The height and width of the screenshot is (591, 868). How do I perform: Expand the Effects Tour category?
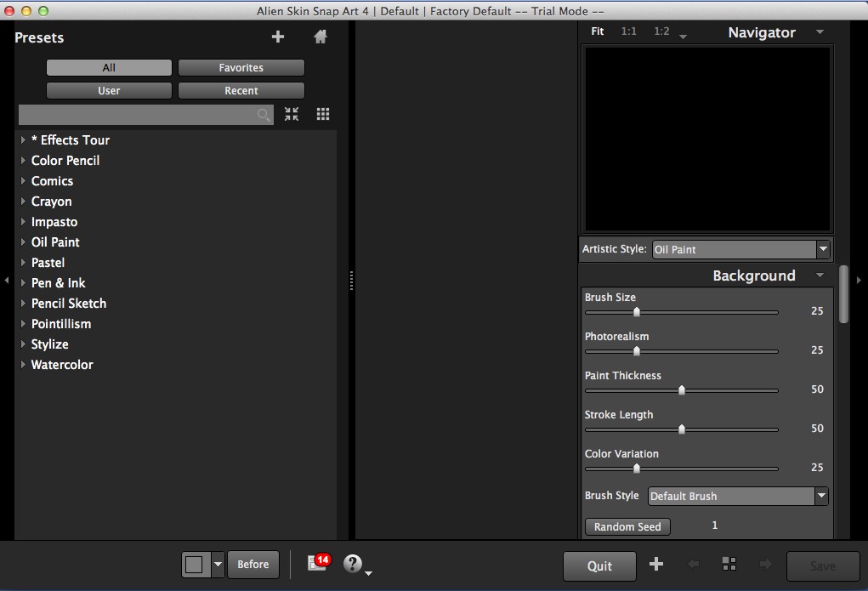pyautogui.click(x=23, y=139)
